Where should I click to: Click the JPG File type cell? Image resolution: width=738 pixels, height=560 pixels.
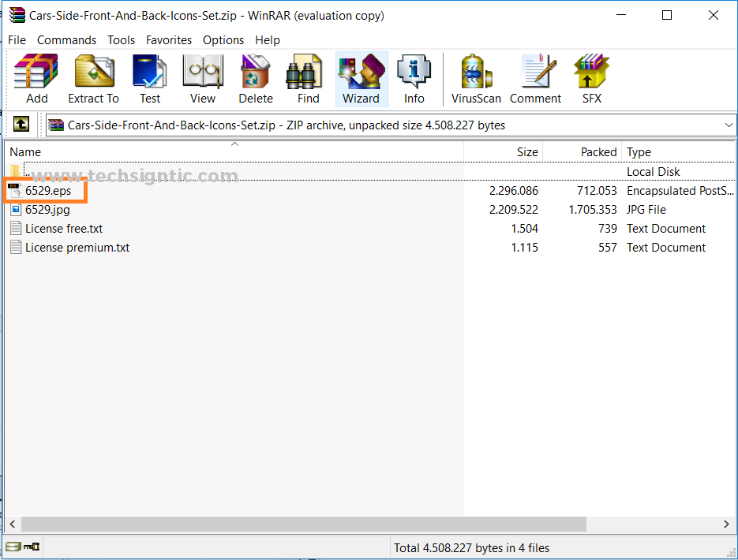pyautogui.click(x=646, y=210)
